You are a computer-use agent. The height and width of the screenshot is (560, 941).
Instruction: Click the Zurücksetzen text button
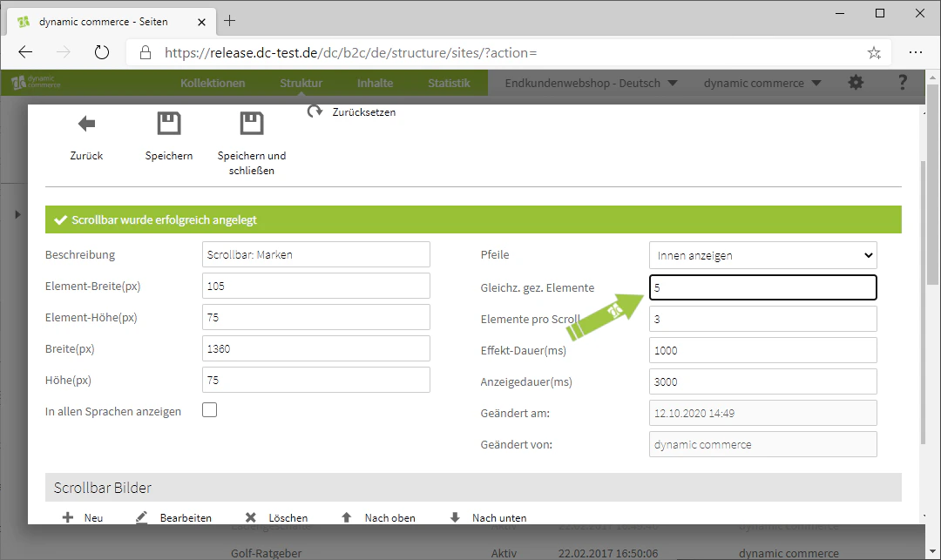click(x=363, y=112)
